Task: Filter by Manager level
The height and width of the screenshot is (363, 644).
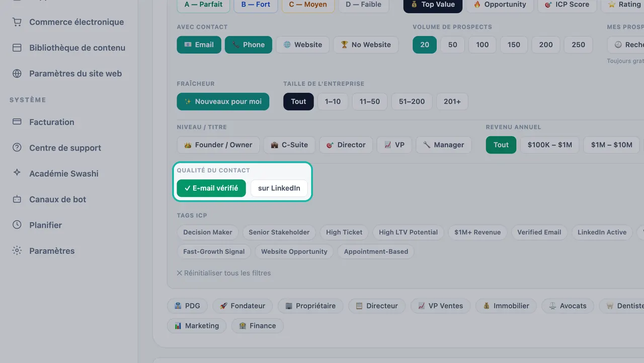Action: coord(444,145)
